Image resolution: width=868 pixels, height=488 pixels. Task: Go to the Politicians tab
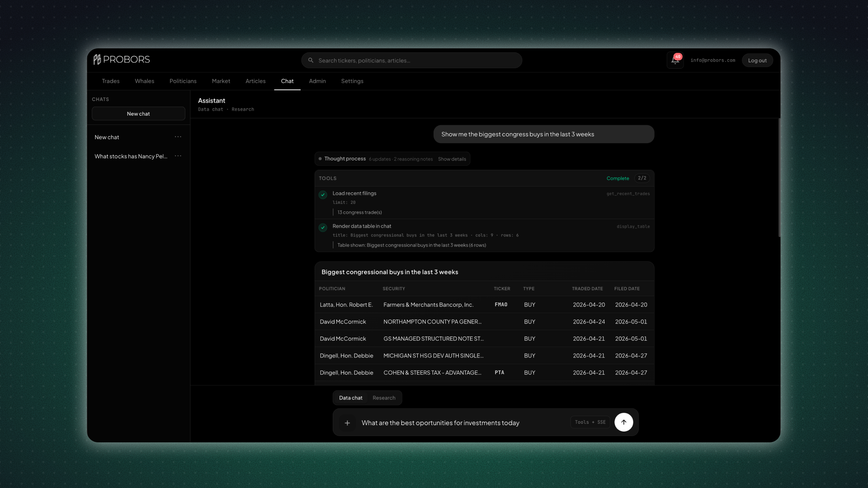click(x=183, y=81)
